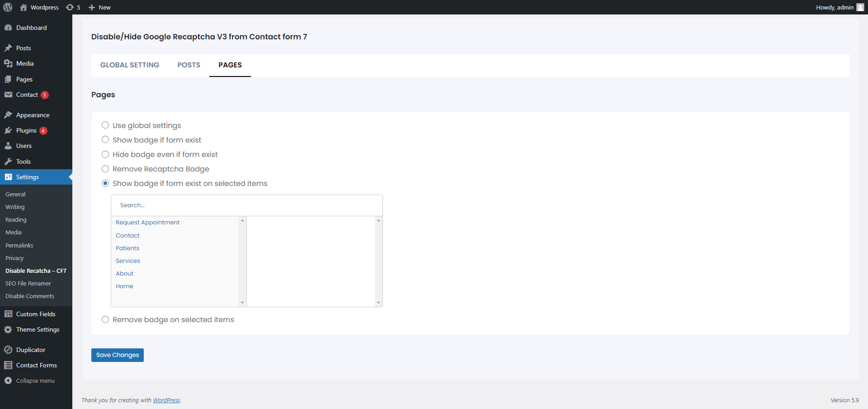The width and height of the screenshot is (868, 409).
Task: Open Disable Comments submenu
Action: pos(30,296)
